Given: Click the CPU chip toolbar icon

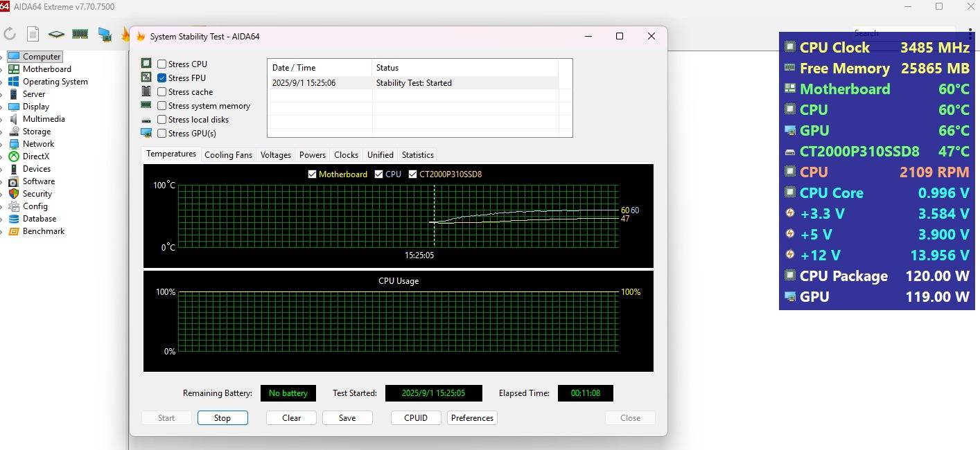Looking at the screenshot, I should click(x=56, y=34).
